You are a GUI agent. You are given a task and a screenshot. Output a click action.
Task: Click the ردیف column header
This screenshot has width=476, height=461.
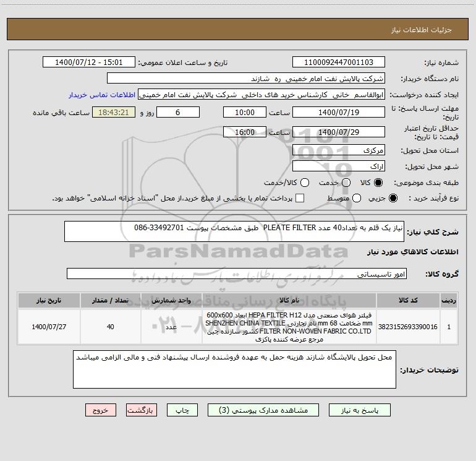[449, 300]
